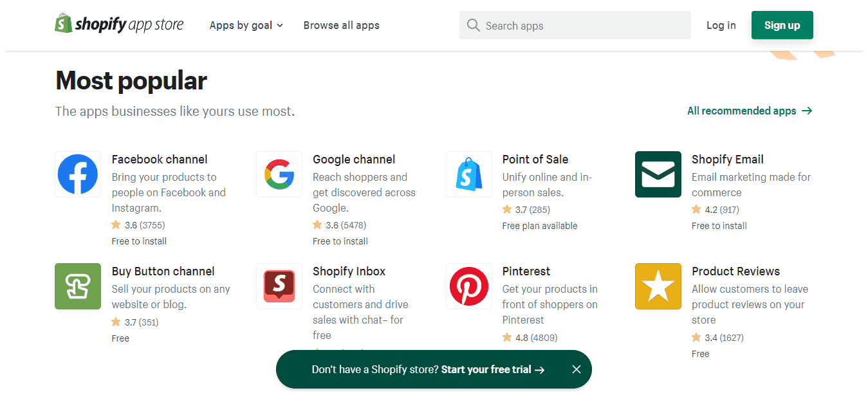Open the Product Reviews star icon

[658, 286]
